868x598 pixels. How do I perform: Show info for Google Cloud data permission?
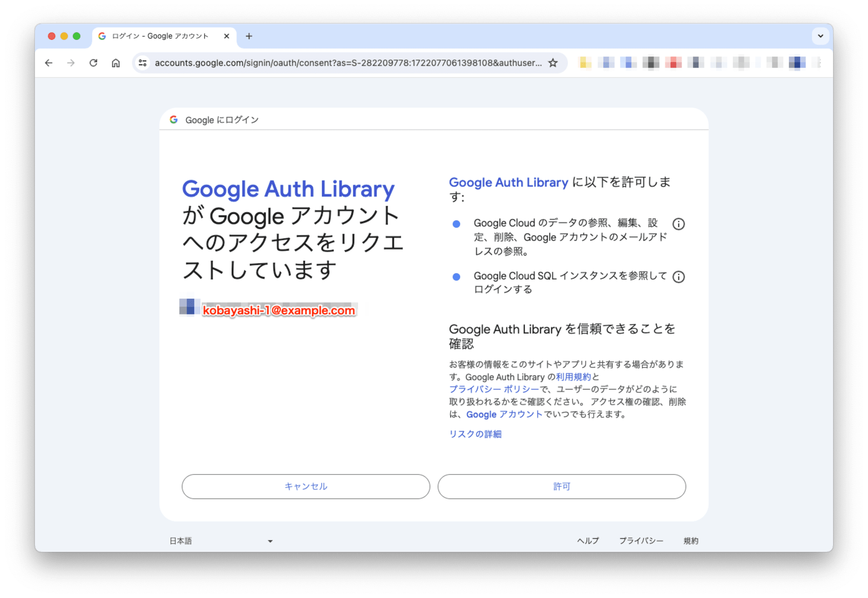[x=678, y=224]
